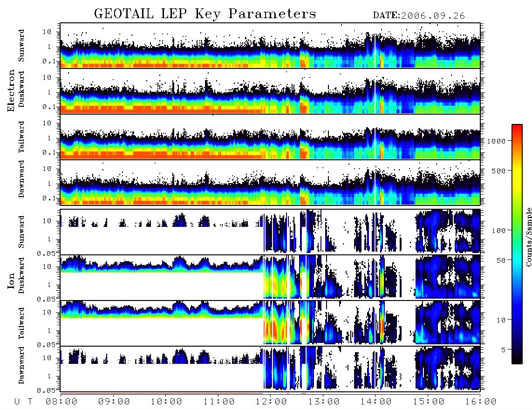
Task: Click the Electron Tailward spectrogram panel
Action: (270, 137)
